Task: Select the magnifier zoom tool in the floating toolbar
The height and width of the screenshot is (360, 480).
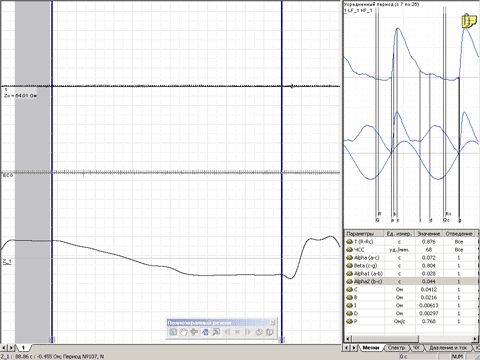Action: [x=216, y=332]
